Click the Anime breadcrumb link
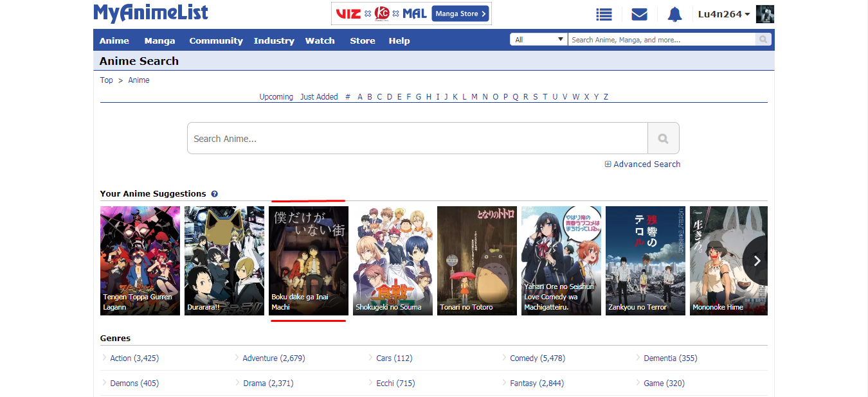Image resolution: width=868 pixels, height=397 pixels. click(139, 80)
